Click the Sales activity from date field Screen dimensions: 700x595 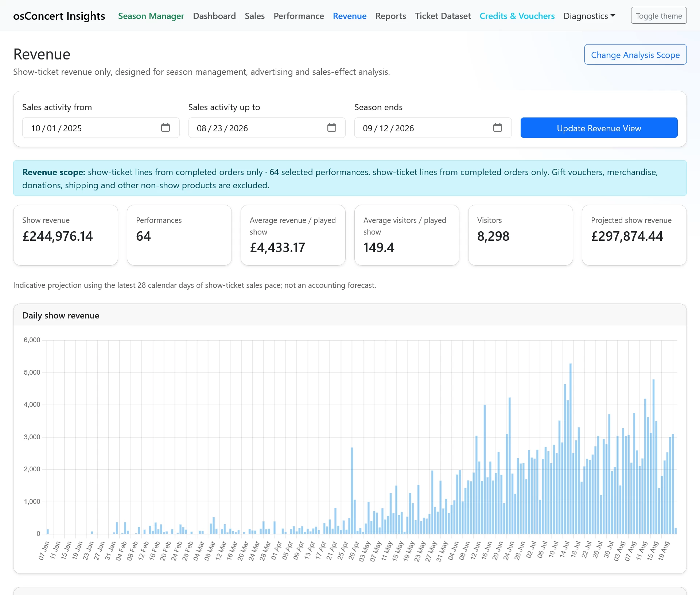coord(101,128)
